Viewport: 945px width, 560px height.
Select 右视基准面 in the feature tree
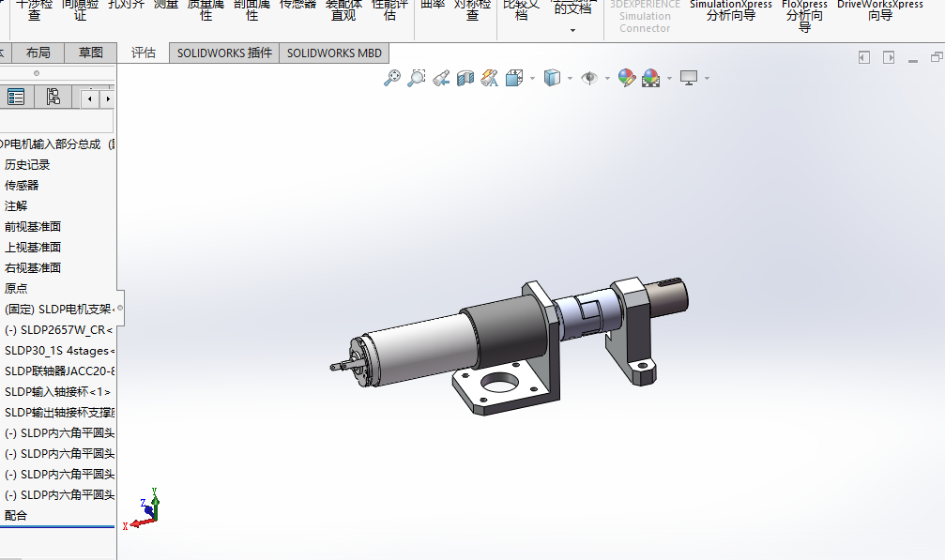click(x=33, y=267)
